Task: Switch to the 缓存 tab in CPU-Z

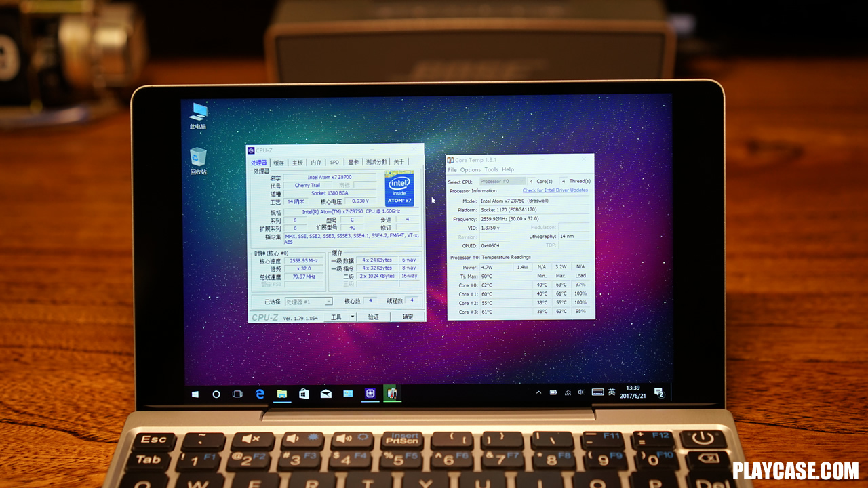Action: coord(279,162)
